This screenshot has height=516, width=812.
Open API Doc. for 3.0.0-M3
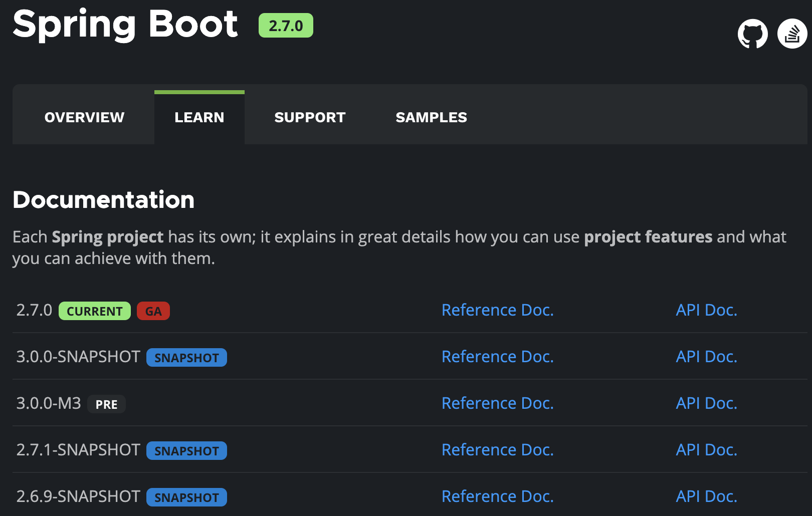pyautogui.click(x=707, y=403)
